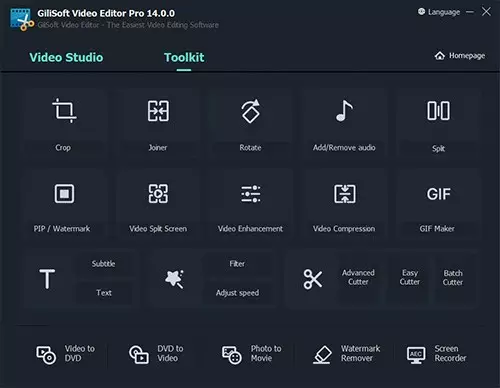Open Add/Remove audio music note icon
The height and width of the screenshot is (388, 500).
tap(344, 111)
